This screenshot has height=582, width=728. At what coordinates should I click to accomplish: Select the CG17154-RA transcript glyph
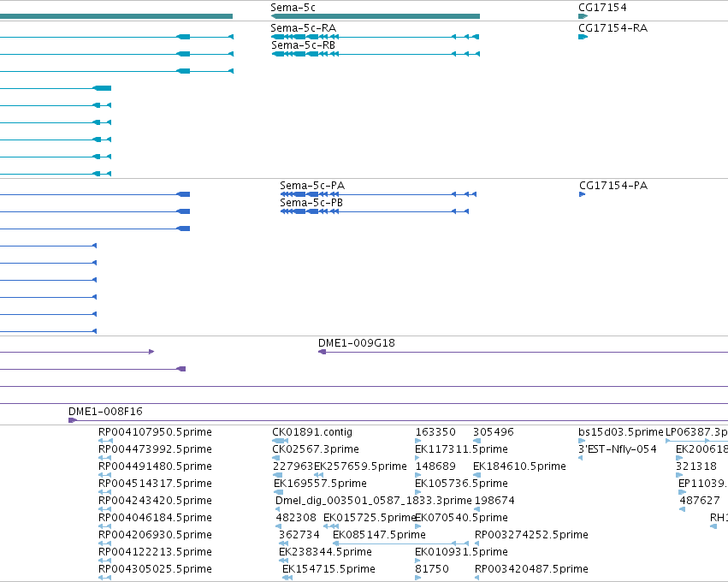coord(583,37)
